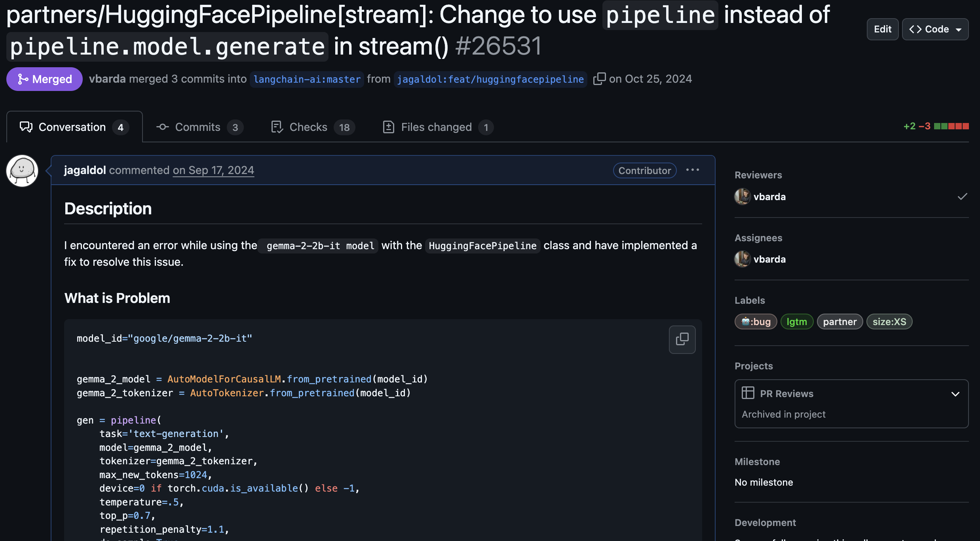Click the commits node icon

[x=163, y=127]
